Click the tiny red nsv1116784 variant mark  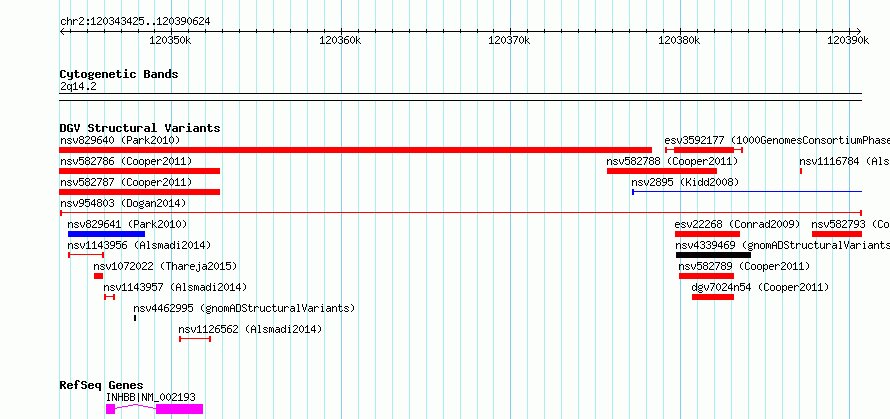point(801,171)
